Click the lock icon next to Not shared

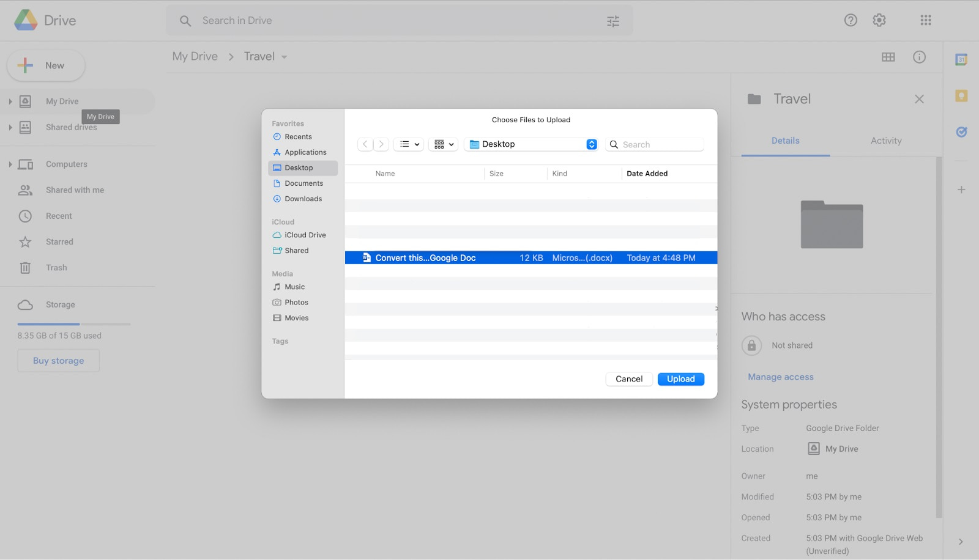point(751,345)
